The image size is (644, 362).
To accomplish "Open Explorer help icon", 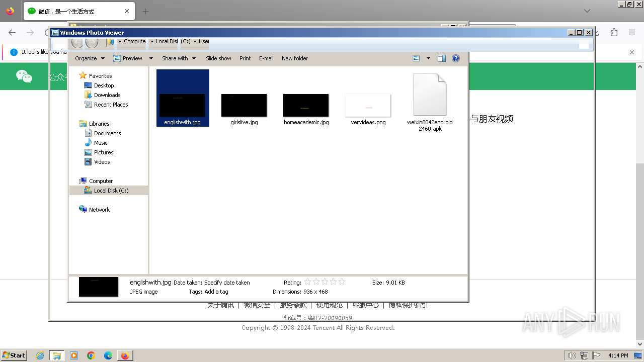I will [456, 58].
